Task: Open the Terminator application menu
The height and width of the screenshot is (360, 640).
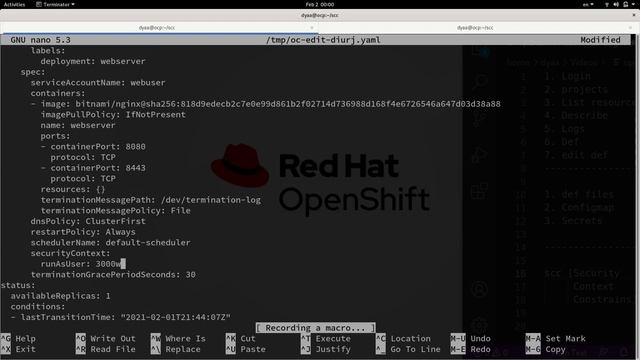Action: tap(55, 4)
